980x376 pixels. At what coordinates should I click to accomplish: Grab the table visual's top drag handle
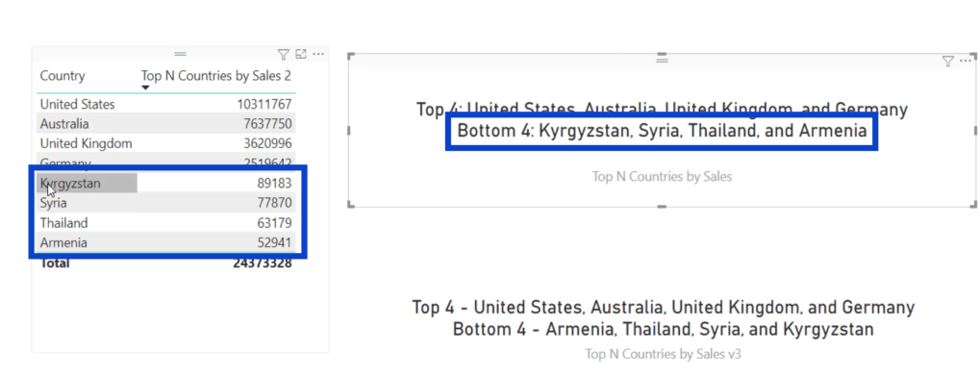pyautogui.click(x=180, y=55)
